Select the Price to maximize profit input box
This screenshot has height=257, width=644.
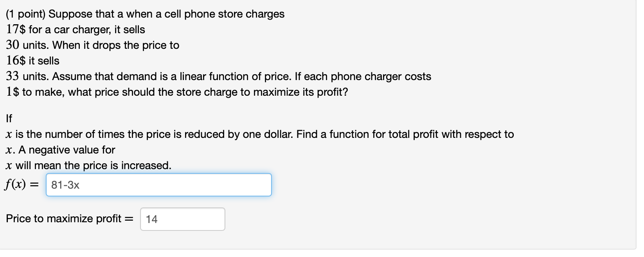[x=182, y=219]
